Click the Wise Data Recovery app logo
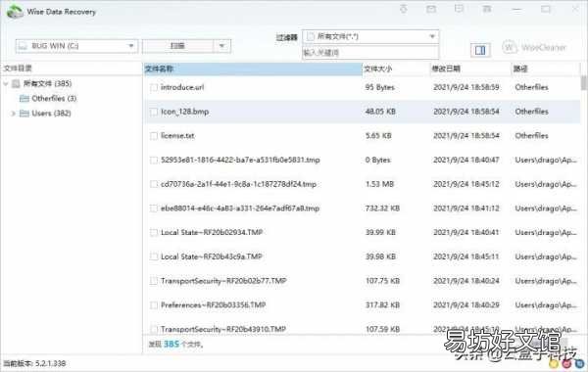 (x=15, y=11)
